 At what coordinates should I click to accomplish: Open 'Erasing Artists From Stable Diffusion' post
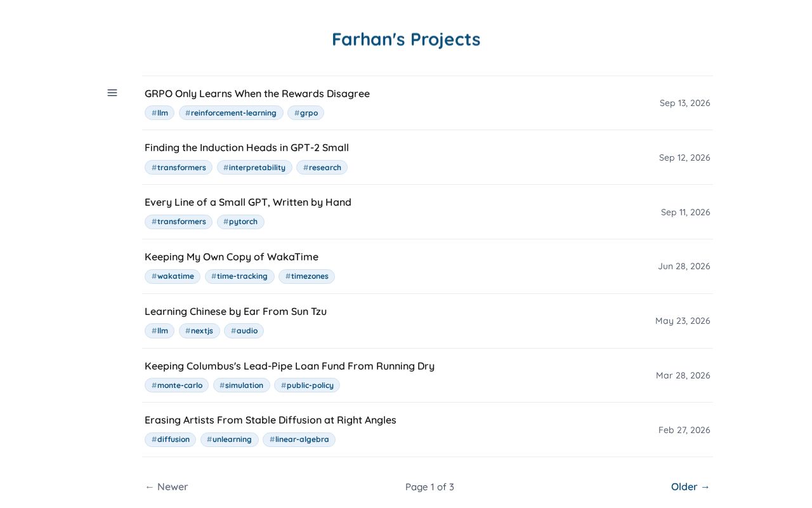(270, 420)
